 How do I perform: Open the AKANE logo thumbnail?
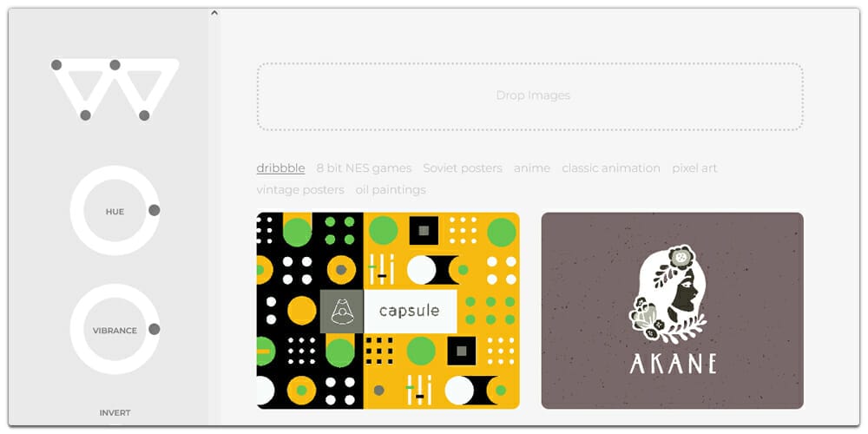click(x=672, y=311)
